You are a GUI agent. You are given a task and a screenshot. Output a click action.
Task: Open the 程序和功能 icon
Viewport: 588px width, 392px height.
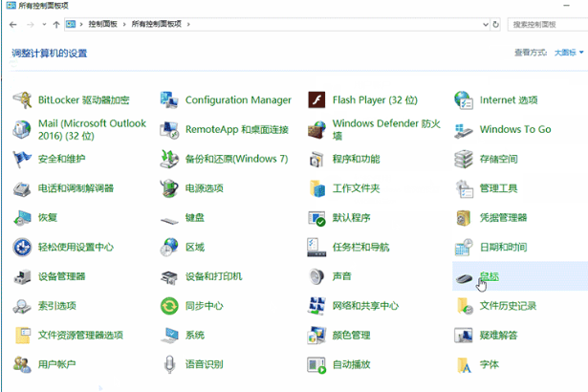[316, 159]
